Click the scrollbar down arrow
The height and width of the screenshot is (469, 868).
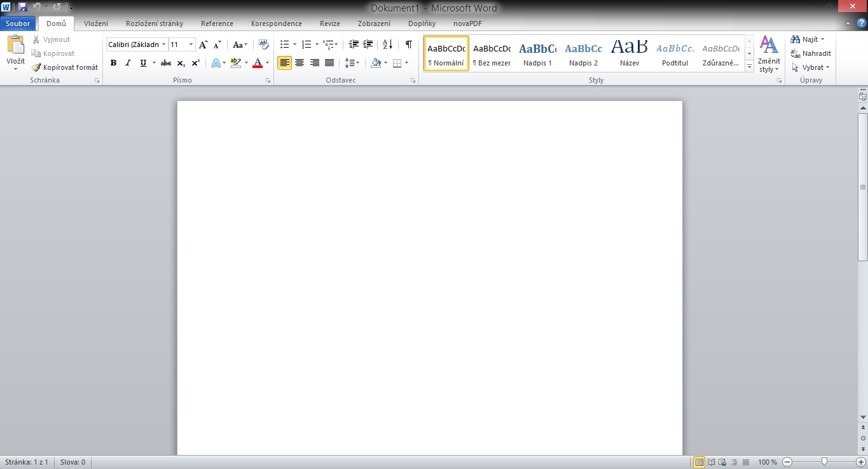(x=864, y=418)
